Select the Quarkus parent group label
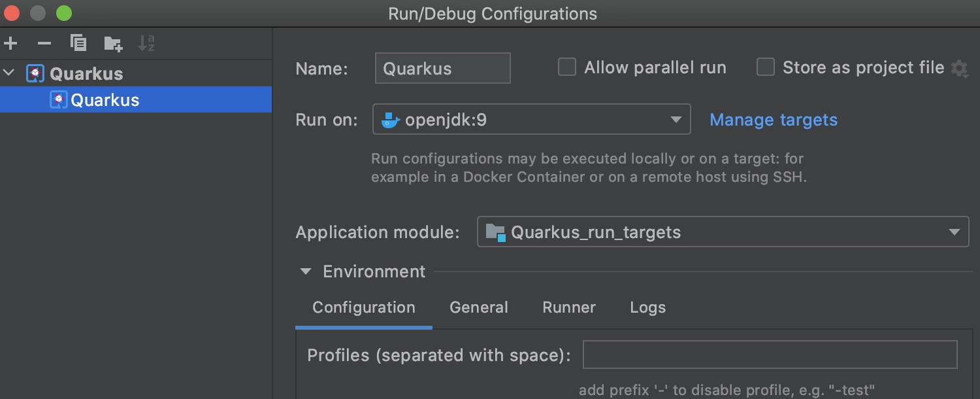Screen dimensions: 980x399 point(86,73)
